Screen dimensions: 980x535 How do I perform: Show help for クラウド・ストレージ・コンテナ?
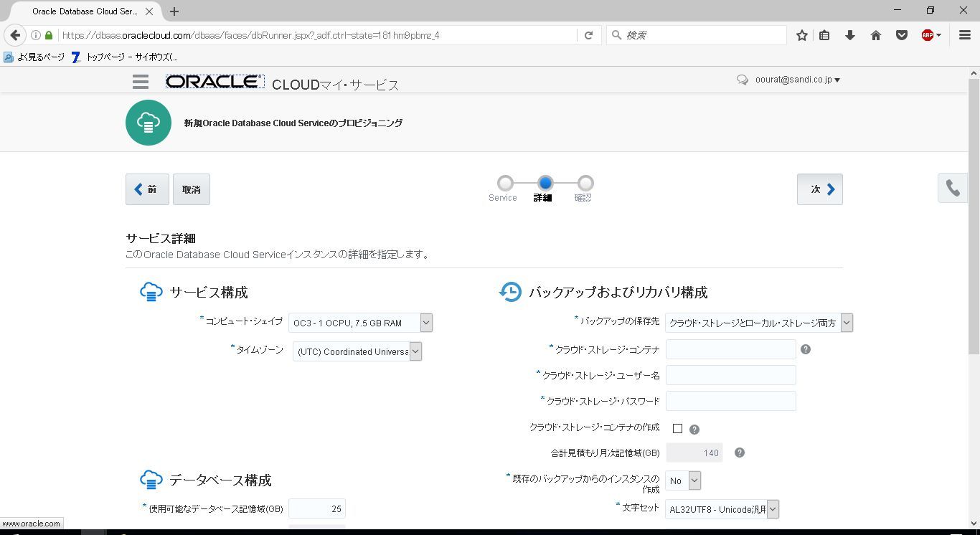tap(806, 349)
